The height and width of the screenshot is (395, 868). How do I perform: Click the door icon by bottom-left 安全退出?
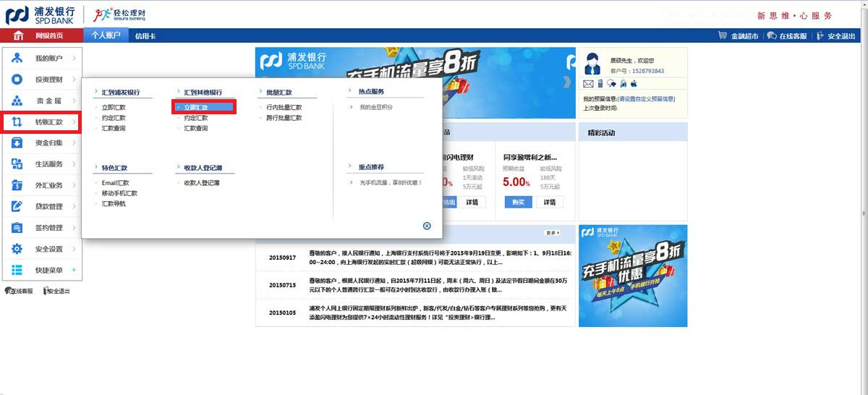coord(47,291)
